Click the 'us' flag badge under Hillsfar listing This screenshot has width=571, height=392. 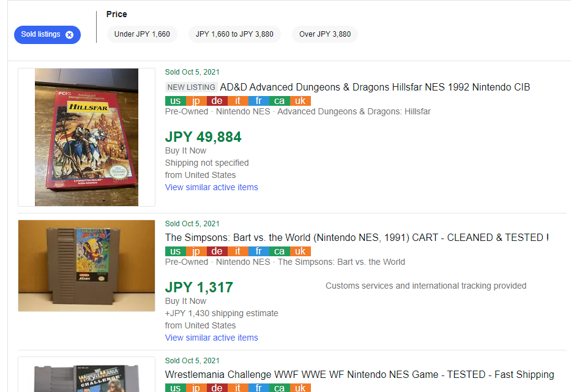(x=175, y=101)
